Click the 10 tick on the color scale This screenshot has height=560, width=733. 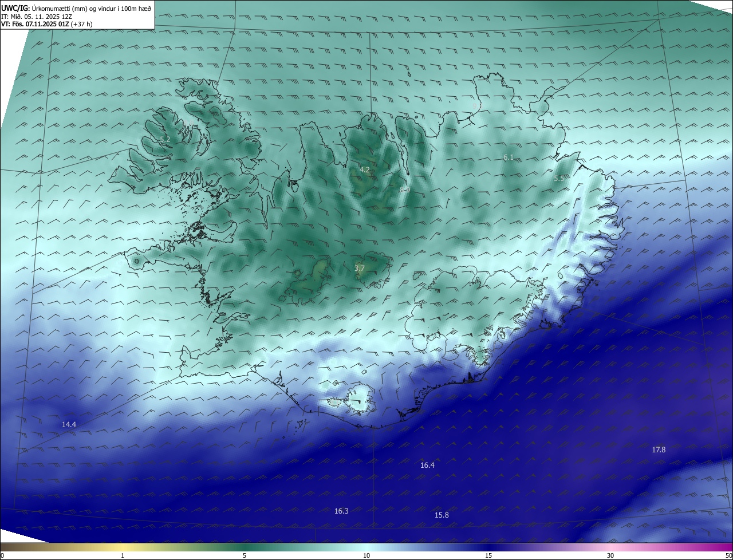tap(366, 555)
